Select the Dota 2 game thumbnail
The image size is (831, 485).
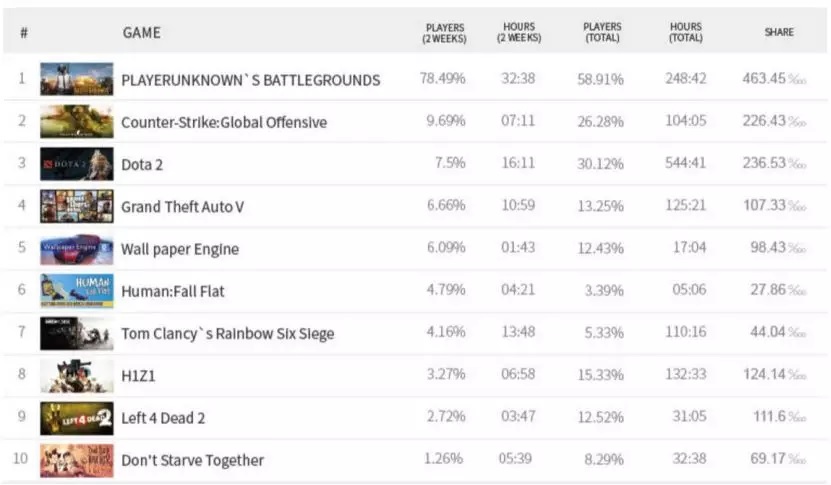pyautogui.click(x=76, y=164)
